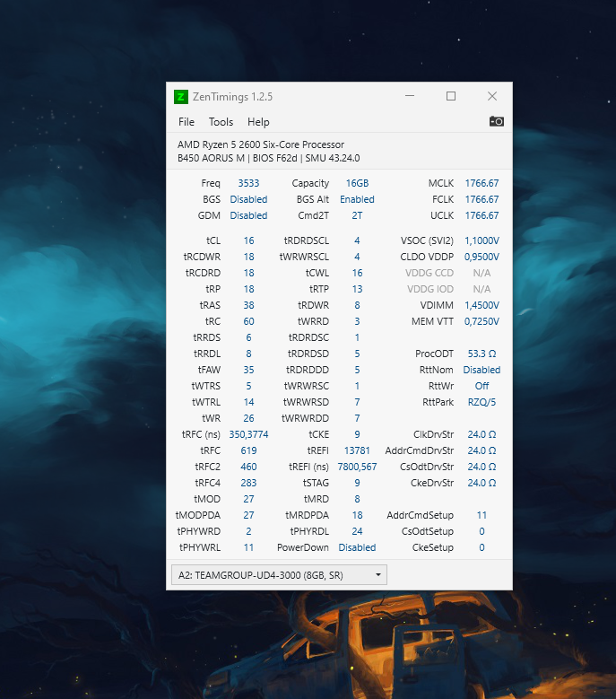
Task: Open the Tools menu
Action: click(x=221, y=122)
